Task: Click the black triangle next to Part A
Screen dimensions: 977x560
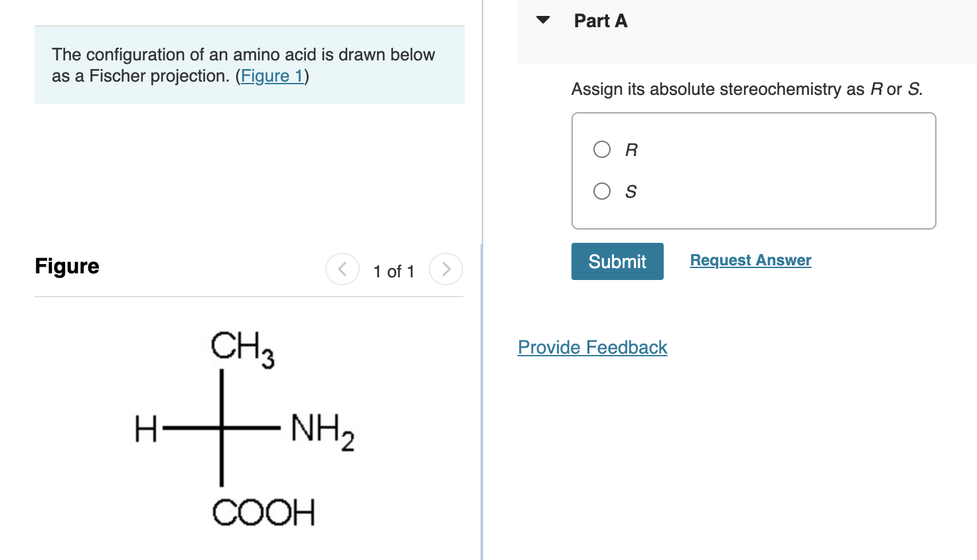Action: point(542,20)
